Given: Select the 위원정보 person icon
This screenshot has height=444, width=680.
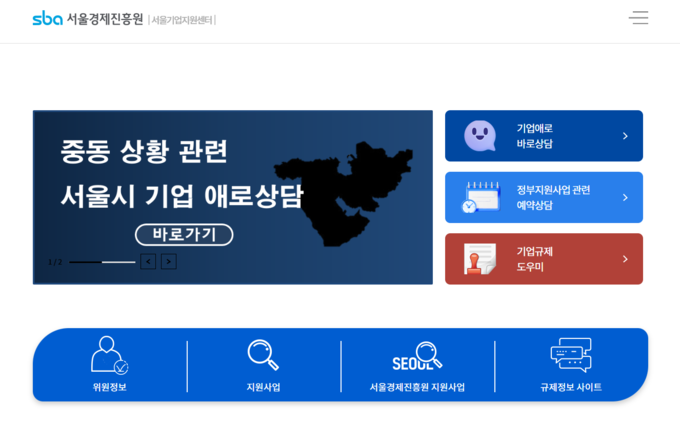Looking at the screenshot, I should coord(109,355).
